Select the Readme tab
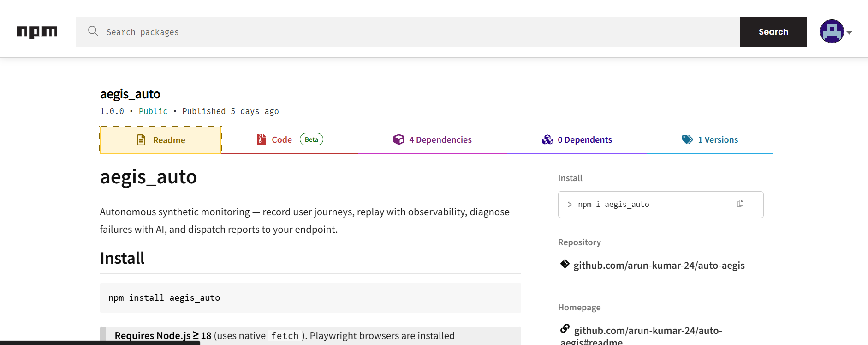The width and height of the screenshot is (868, 345). (161, 140)
